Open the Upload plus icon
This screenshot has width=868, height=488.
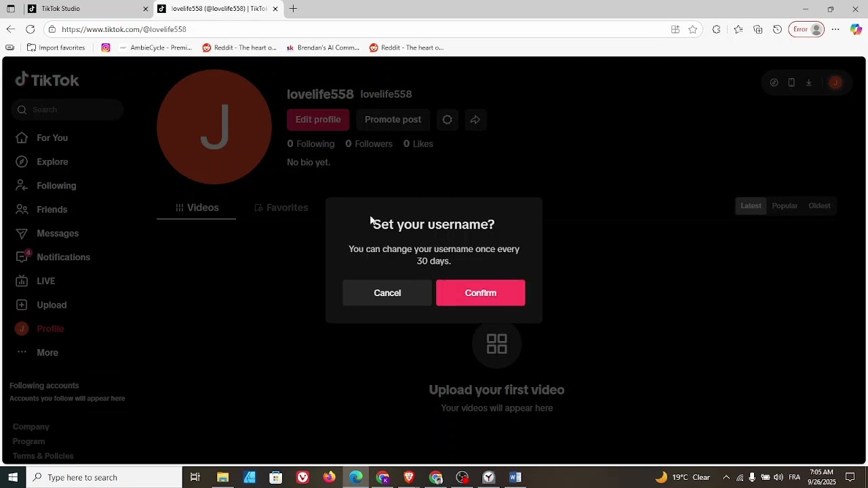(x=22, y=305)
